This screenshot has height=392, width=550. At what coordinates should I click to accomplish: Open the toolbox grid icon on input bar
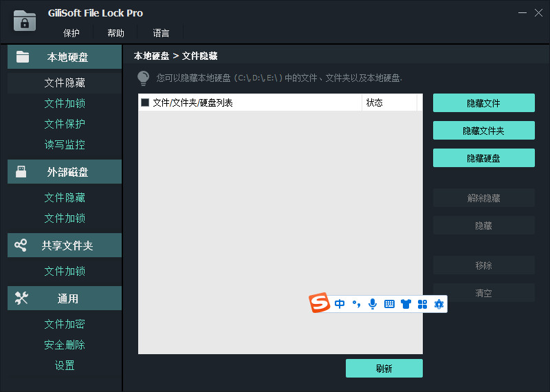(x=422, y=304)
